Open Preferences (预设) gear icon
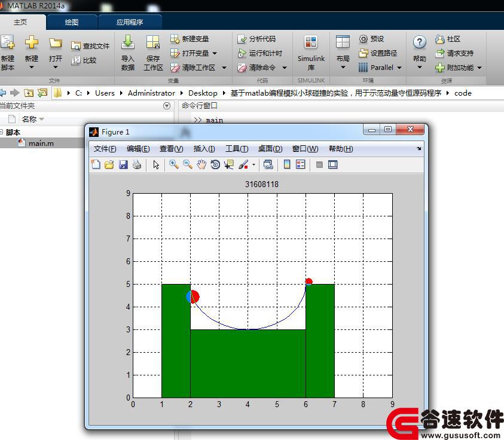504x440 pixels. click(364, 39)
